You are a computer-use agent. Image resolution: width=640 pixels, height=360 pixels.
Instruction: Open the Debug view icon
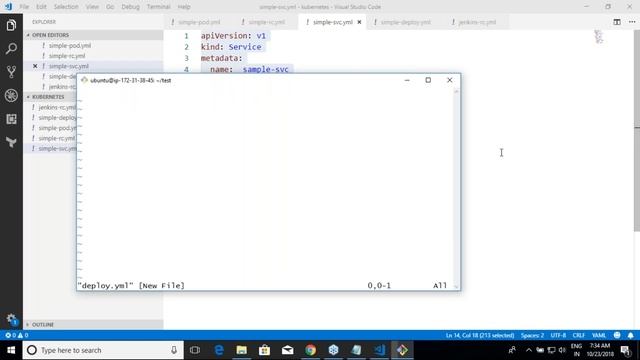tap(11, 96)
